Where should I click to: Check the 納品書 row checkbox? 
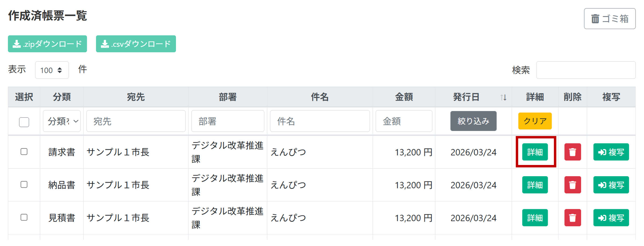coord(24,185)
